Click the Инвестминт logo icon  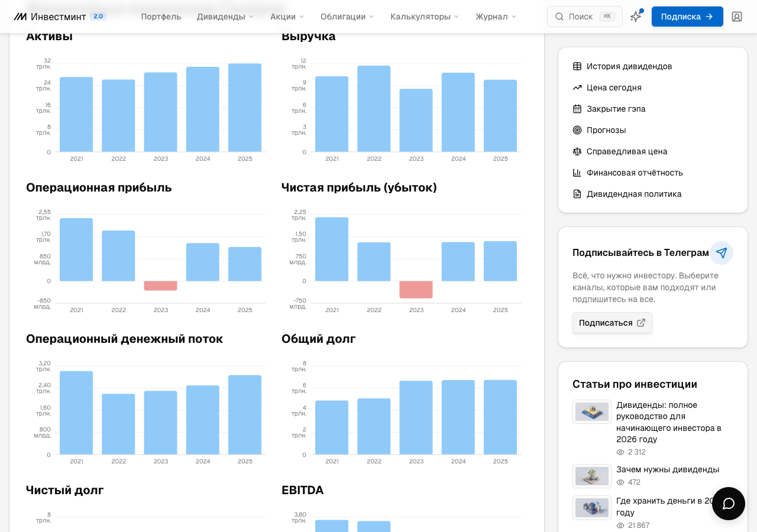(20, 17)
